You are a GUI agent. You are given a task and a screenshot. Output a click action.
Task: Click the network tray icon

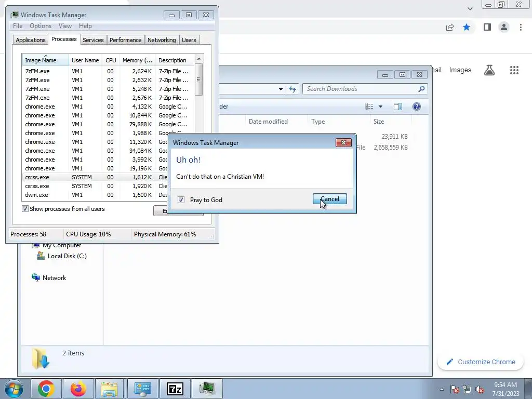coord(467,389)
